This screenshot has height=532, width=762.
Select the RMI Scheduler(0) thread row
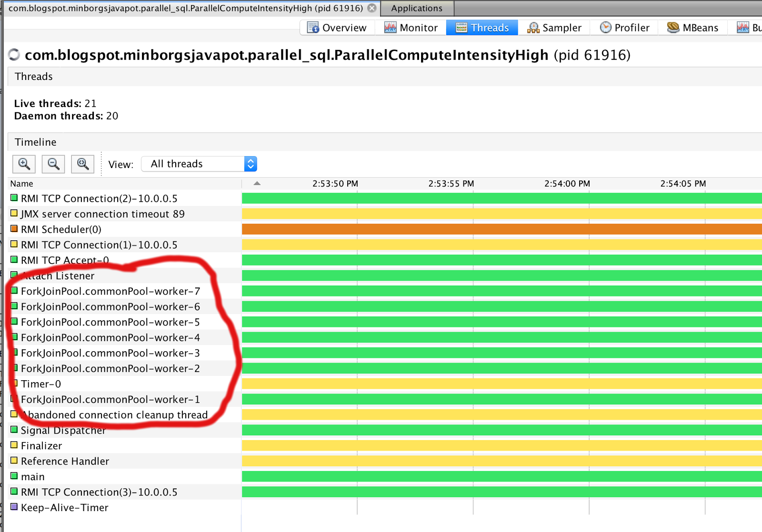(125, 229)
